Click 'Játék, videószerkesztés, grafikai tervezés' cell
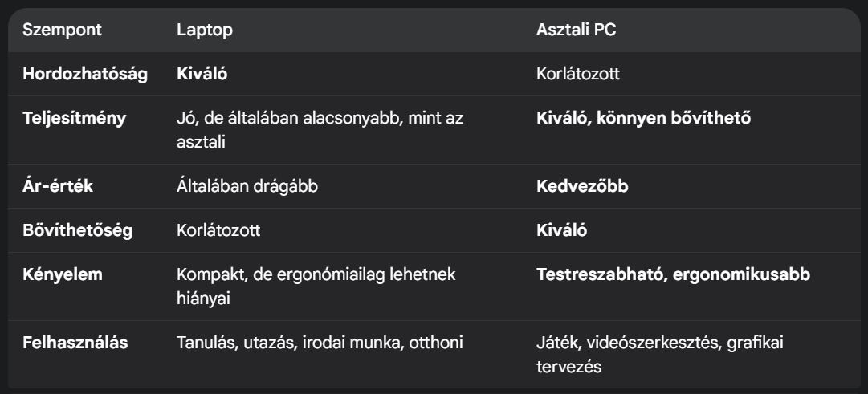This screenshot has height=394, width=868. coord(660,354)
